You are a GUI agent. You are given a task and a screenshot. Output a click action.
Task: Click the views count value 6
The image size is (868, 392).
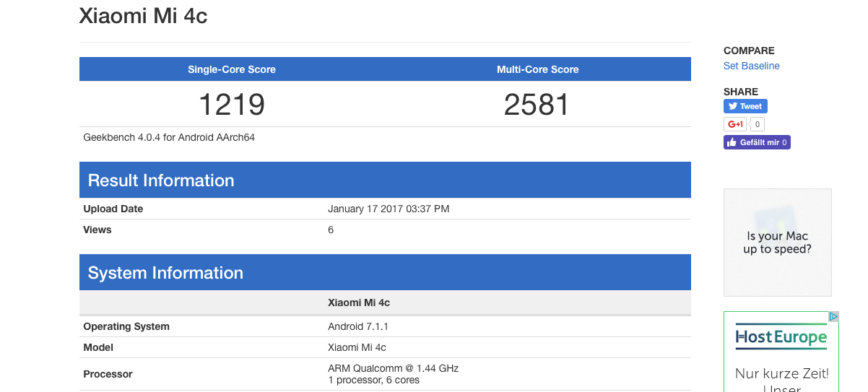coord(331,230)
